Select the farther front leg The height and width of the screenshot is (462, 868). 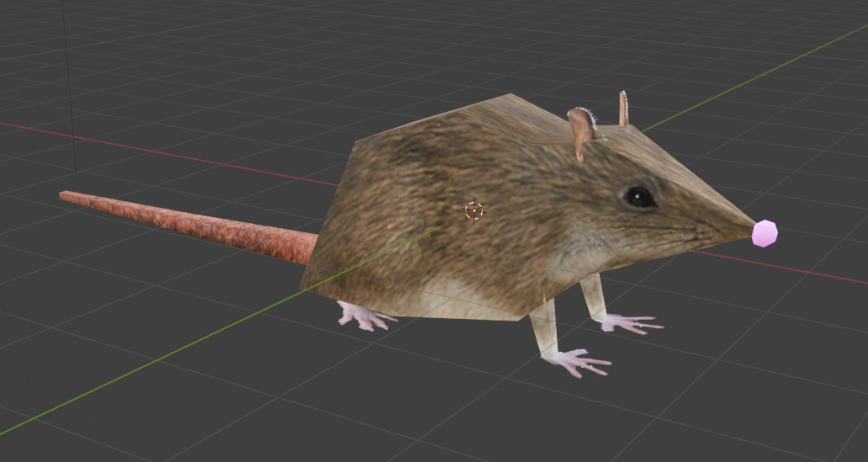pyautogui.click(x=594, y=295)
